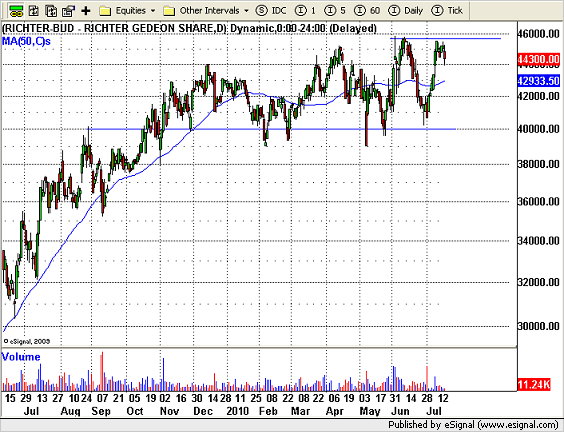Click the red 44300.00 price marker
The image size is (564, 432).
(x=538, y=59)
